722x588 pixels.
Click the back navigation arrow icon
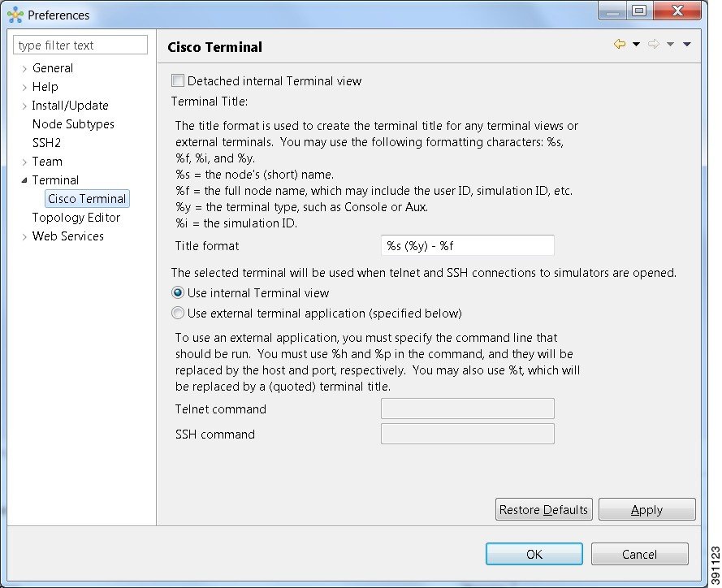pos(619,44)
